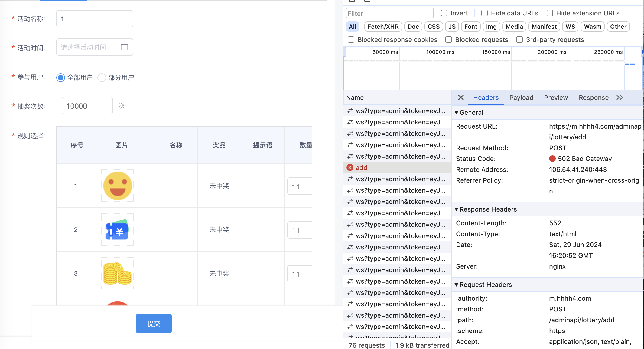
Task: Close the request details panel
Action: point(461,97)
